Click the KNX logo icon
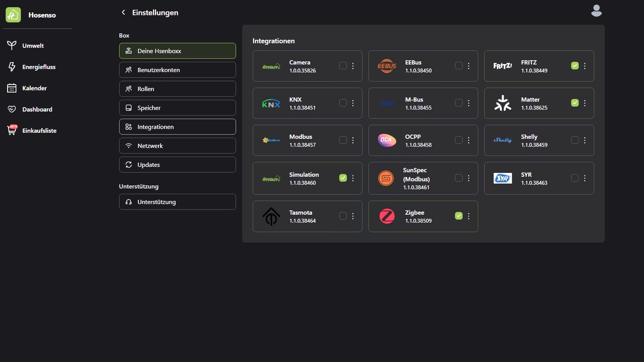 tap(271, 104)
